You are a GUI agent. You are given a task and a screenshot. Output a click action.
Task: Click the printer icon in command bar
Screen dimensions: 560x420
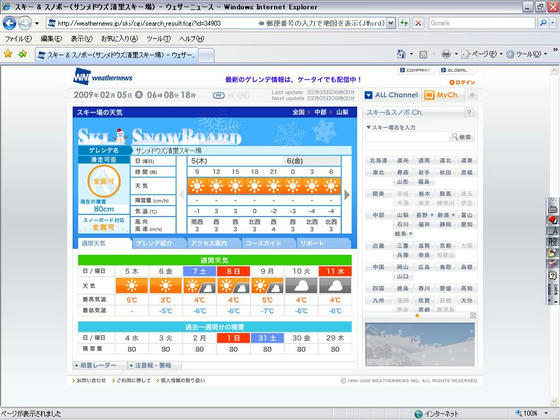tap(446, 54)
